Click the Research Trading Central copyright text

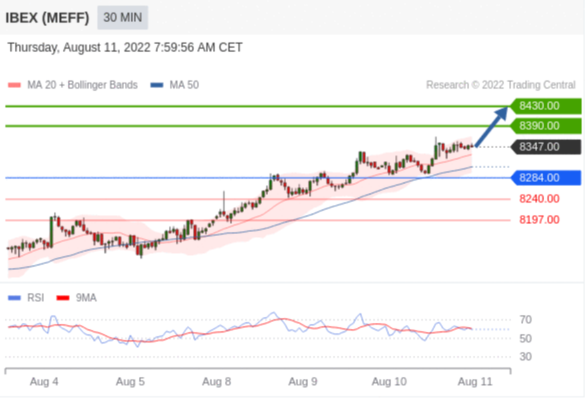[501, 85]
